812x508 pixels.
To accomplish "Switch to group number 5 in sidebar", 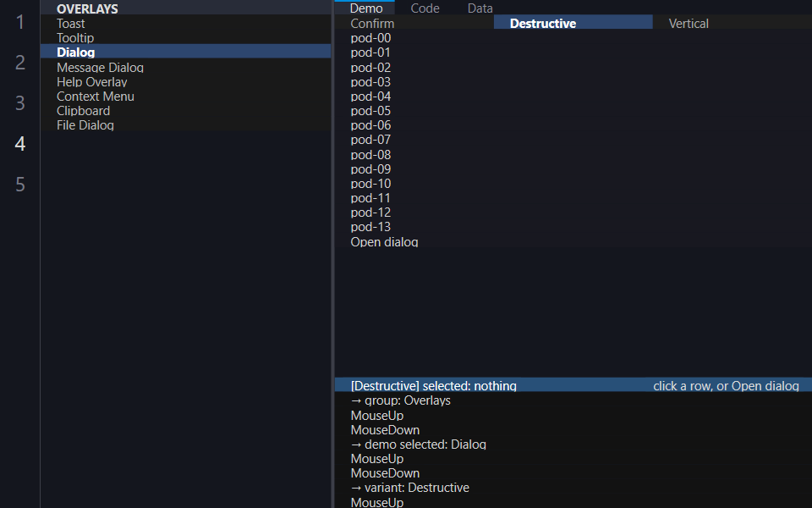I will click(19, 184).
